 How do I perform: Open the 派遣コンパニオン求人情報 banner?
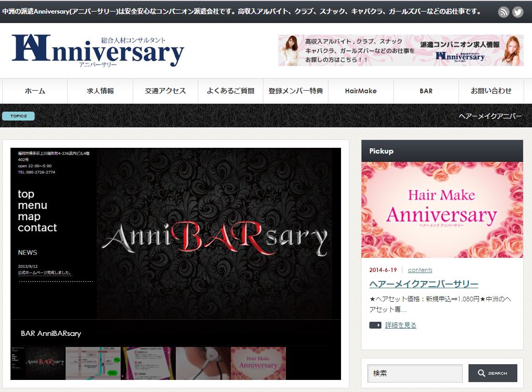coord(400,50)
